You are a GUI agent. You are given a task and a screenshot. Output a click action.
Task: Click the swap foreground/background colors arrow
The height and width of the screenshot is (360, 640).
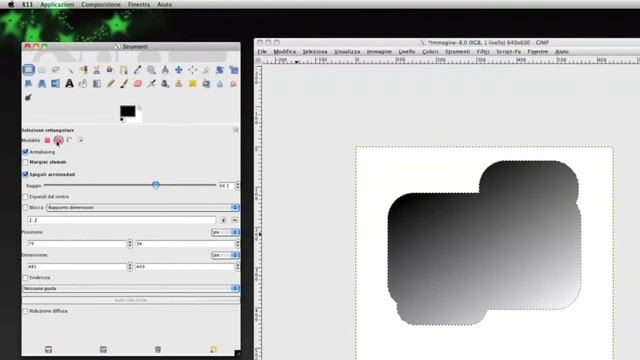tap(139, 108)
